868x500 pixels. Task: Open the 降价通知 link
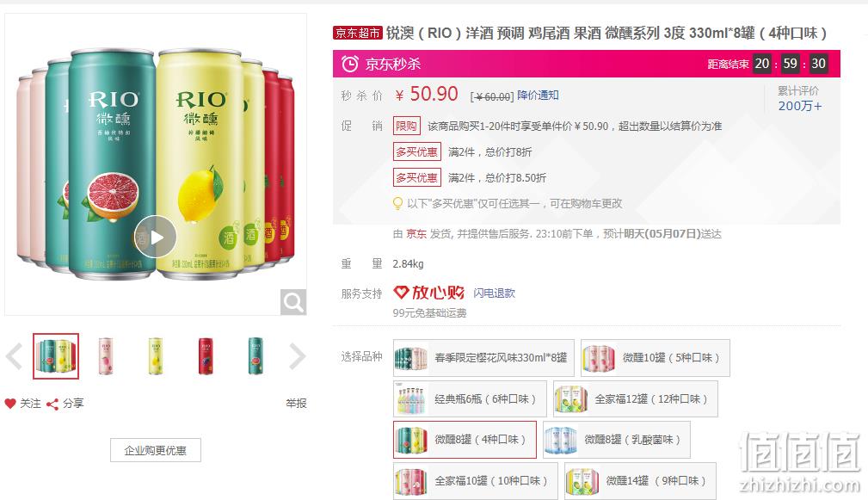click(538, 96)
